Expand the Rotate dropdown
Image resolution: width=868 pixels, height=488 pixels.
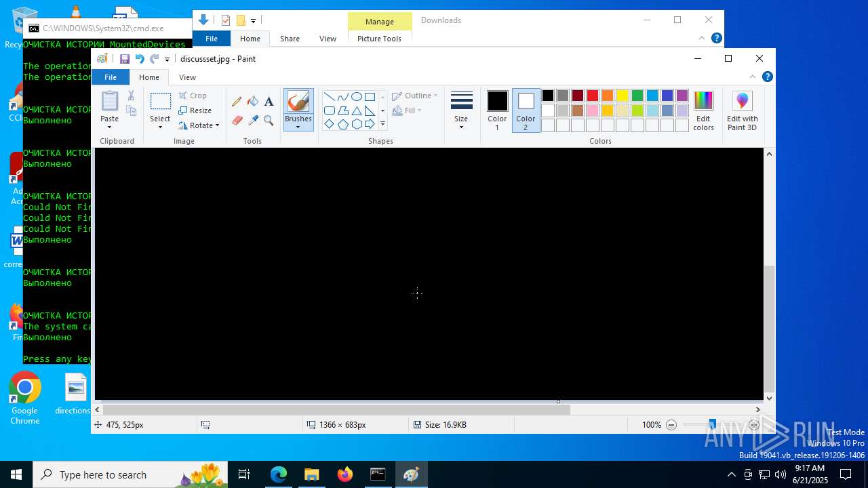[217, 125]
